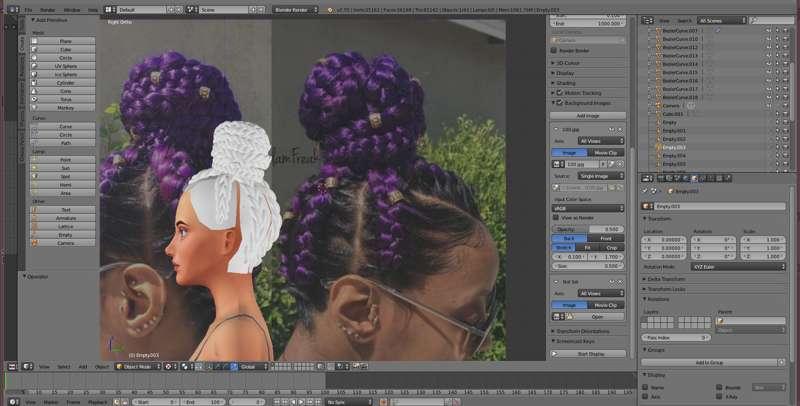Viewport: 800px width, 406px height.
Task: Expand the Shading panel
Action: [565, 83]
